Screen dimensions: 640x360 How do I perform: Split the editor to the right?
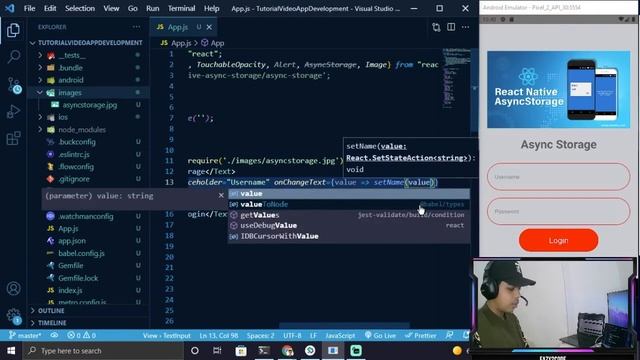coord(451,27)
